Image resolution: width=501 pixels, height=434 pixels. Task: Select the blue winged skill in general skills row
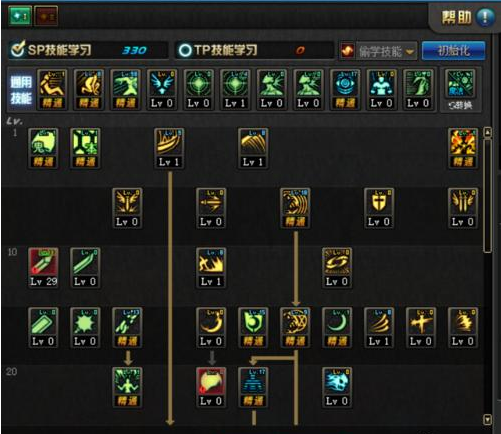(x=162, y=90)
